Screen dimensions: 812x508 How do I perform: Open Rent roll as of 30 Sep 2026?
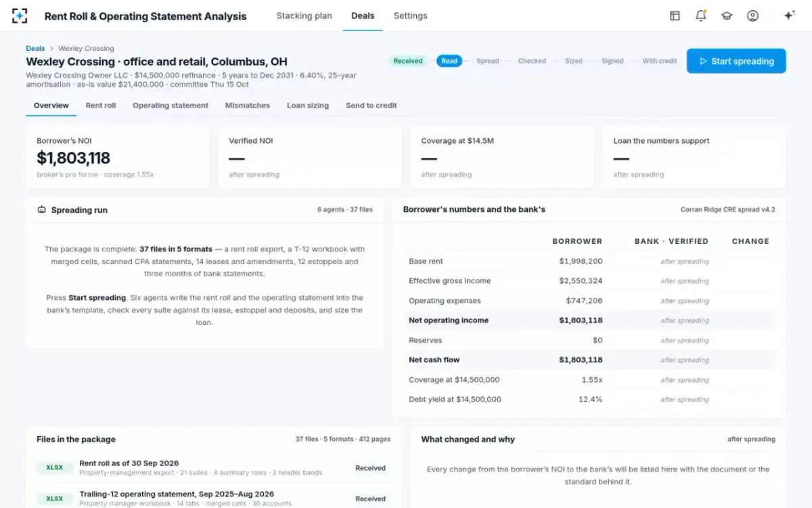pos(214,467)
